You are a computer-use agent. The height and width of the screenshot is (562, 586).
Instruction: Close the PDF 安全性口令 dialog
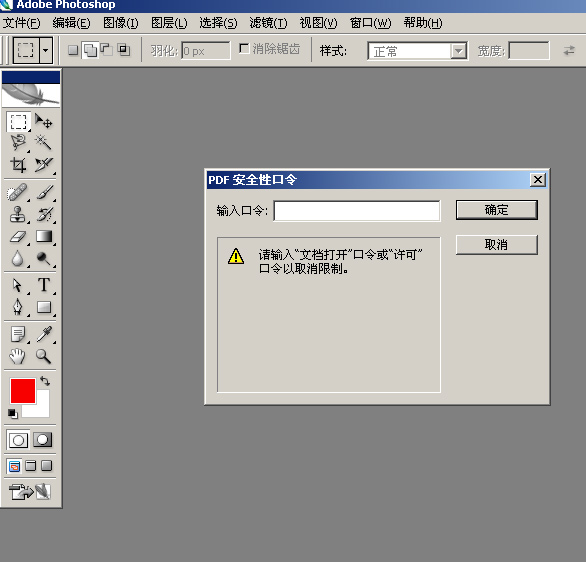(538, 180)
